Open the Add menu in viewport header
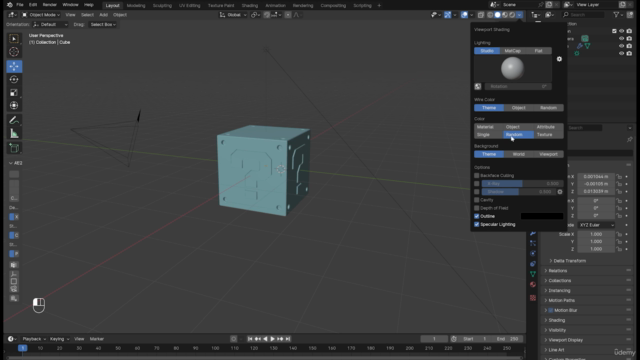This screenshot has height=360, width=640. point(103,15)
